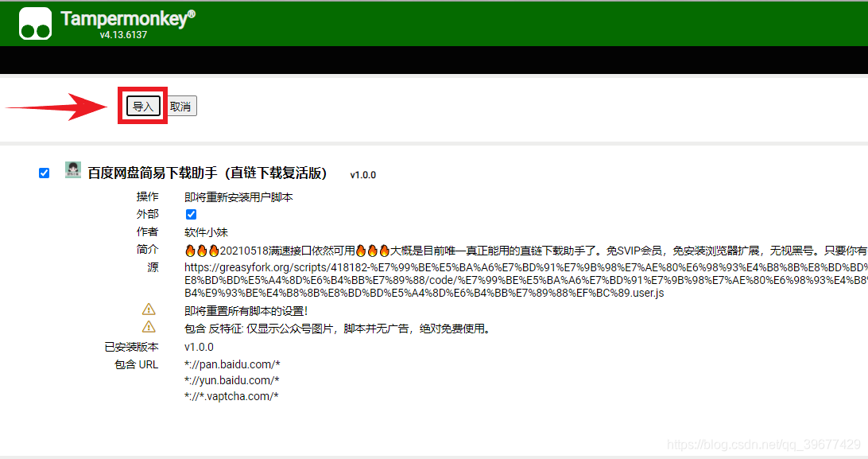868x459 pixels.
Task: Click the *://*.vaptcha.com/* URL entry
Action: click(x=231, y=396)
